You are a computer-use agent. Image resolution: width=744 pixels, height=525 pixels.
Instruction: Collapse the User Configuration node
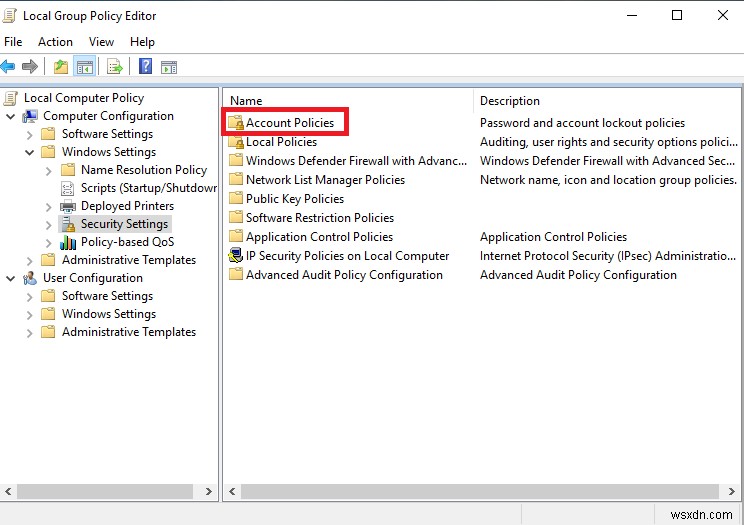10,279
